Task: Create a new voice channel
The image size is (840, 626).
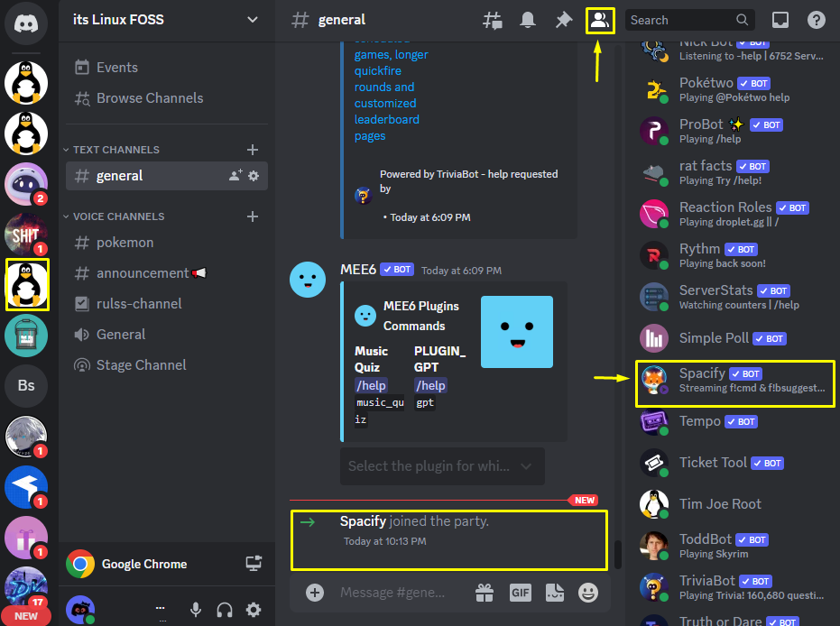Action: pos(253,216)
